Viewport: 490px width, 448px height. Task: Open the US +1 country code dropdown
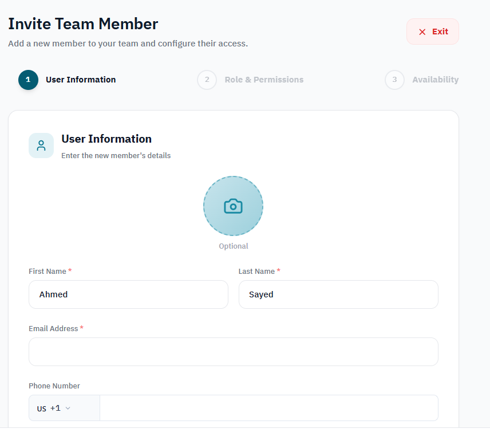point(64,408)
